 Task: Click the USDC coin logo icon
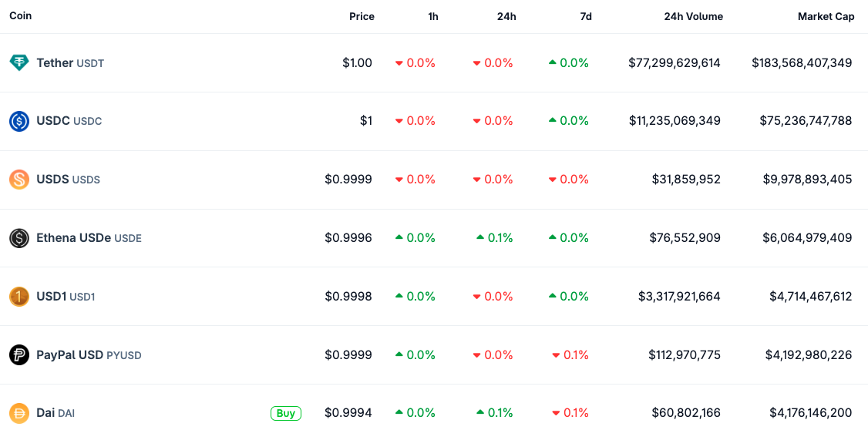pyautogui.click(x=19, y=121)
